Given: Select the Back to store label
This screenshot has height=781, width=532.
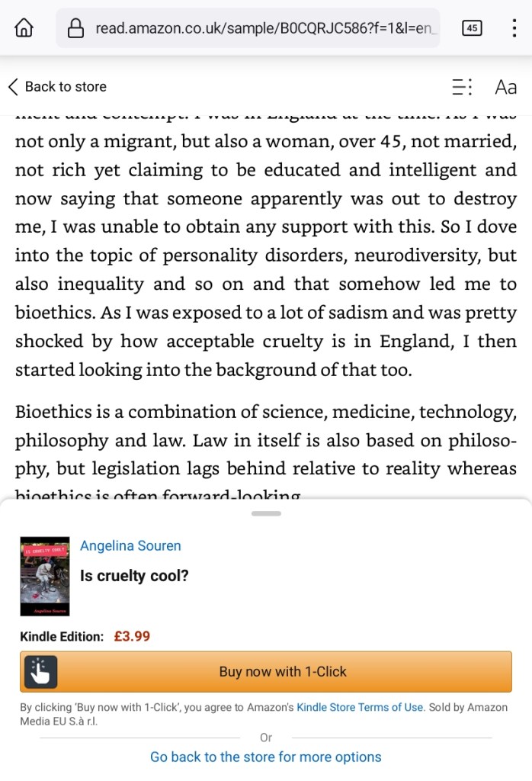Looking at the screenshot, I should click(66, 87).
